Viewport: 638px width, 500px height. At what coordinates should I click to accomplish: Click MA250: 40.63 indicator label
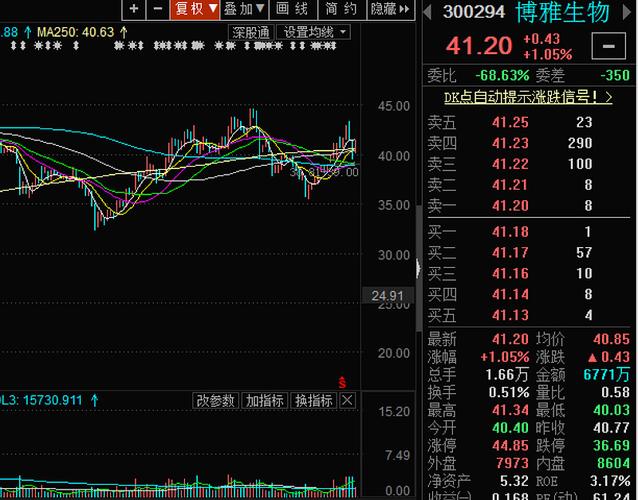(75, 32)
